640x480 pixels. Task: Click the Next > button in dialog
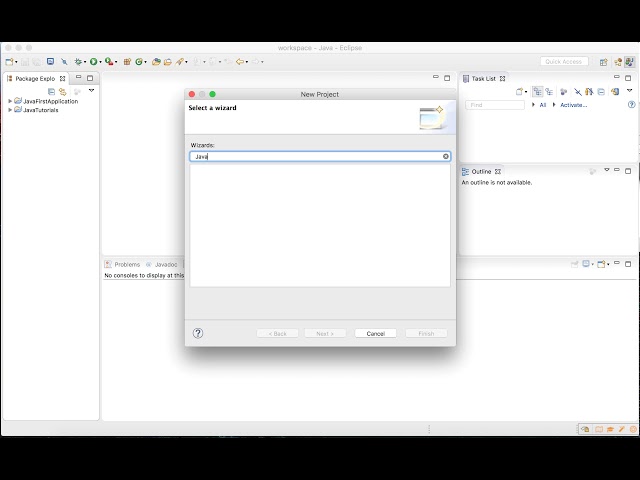click(325, 333)
